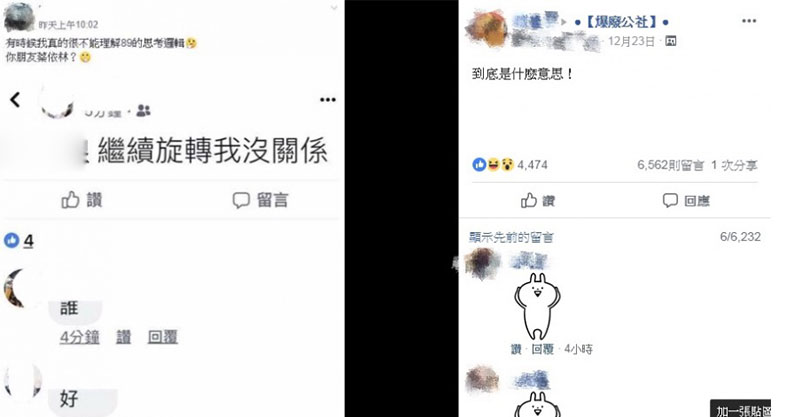Image resolution: width=800 pixels, height=417 pixels.
Task: Open the three-dot menu on the left post
Action: [328, 100]
